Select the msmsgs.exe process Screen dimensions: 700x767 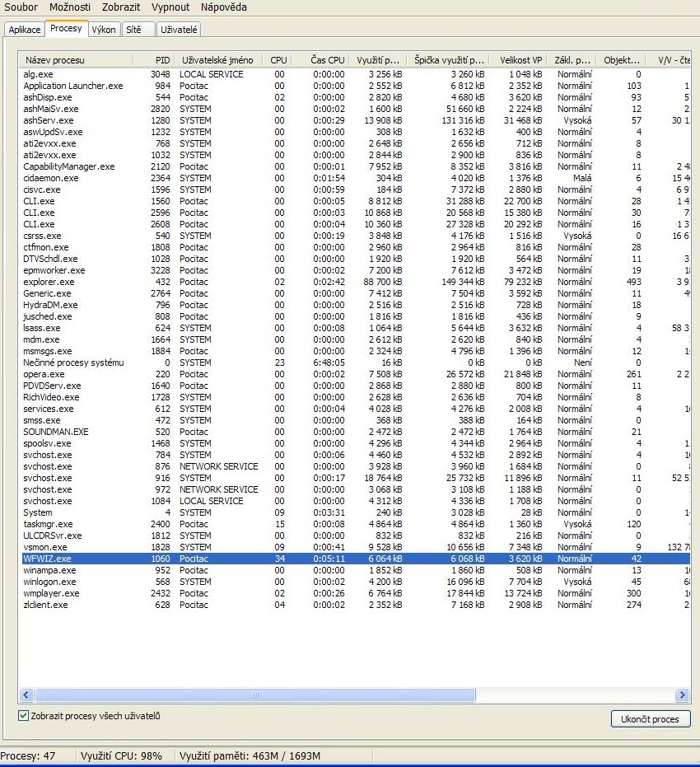click(x=356, y=351)
